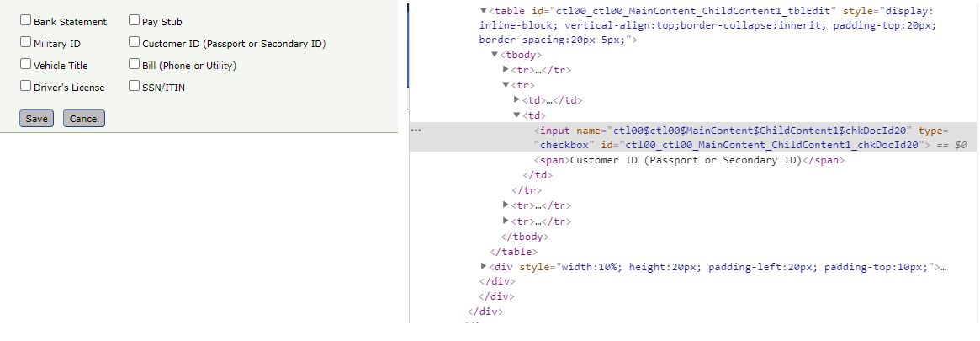Open the ellipsis actions beside selected input node
The height and width of the screenshot is (341, 980).
tap(416, 131)
